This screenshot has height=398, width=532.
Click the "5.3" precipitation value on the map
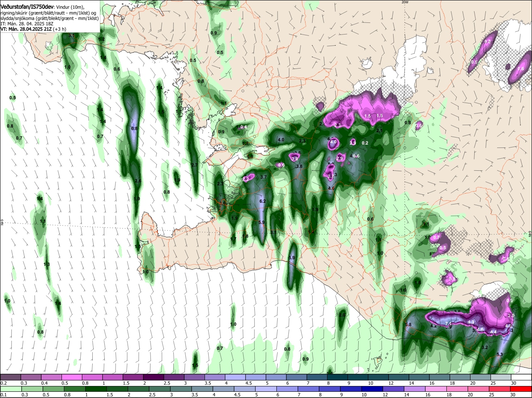click(x=500, y=354)
